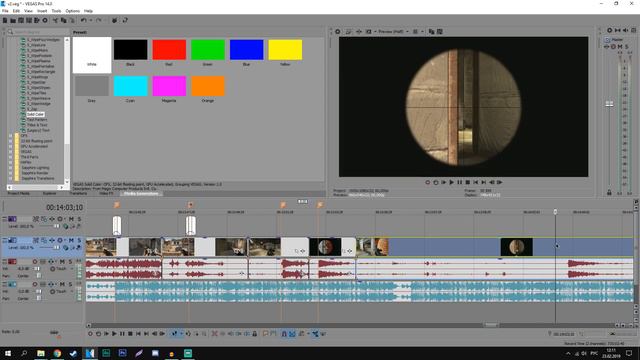Click the Cut scissors icon in toolbar

(55, 20)
